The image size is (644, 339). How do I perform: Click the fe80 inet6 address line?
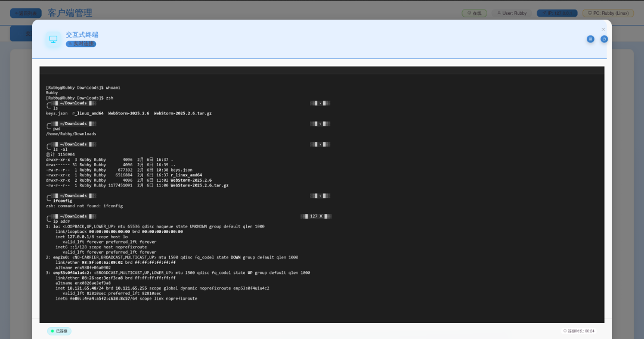126,298
